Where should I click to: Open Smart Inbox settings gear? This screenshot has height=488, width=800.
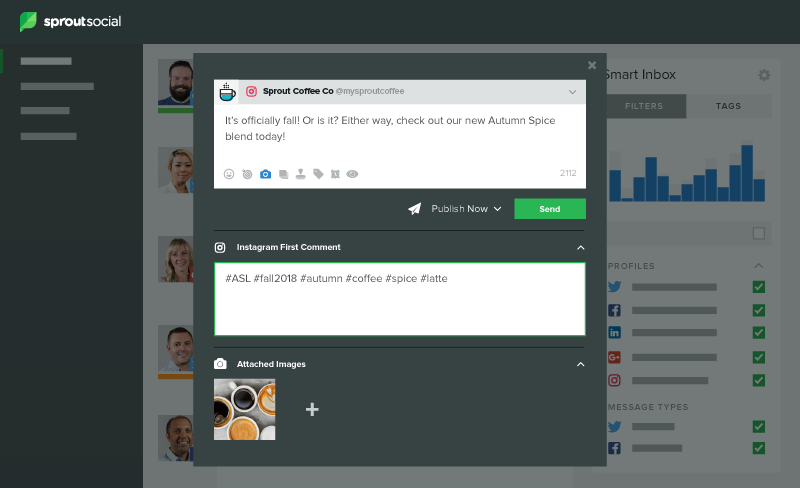[x=764, y=76]
